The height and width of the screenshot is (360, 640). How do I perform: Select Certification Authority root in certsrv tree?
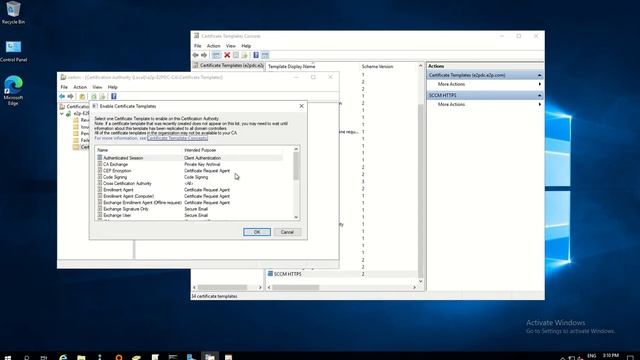coord(74,107)
